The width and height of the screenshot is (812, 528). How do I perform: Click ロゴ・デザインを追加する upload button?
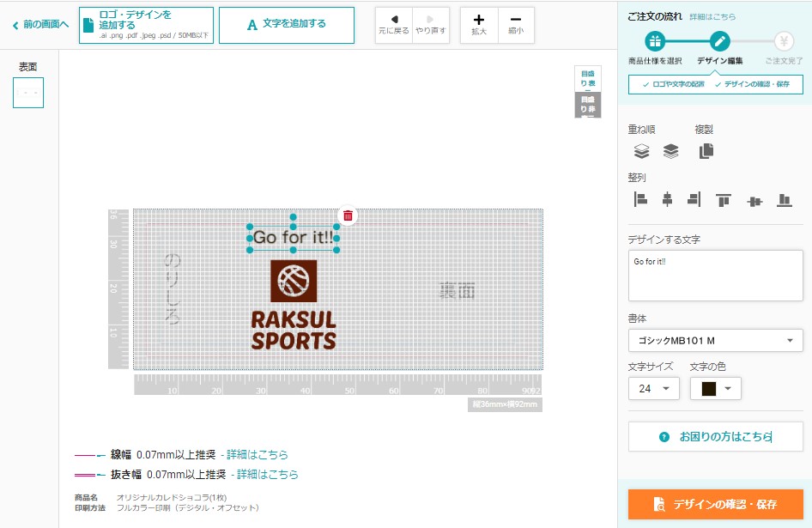point(146,25)
